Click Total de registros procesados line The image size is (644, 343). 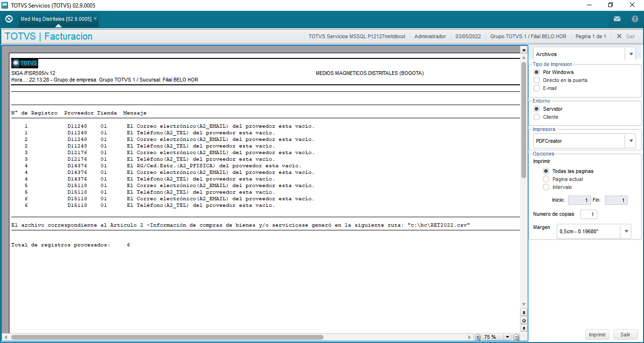[71, 245]
